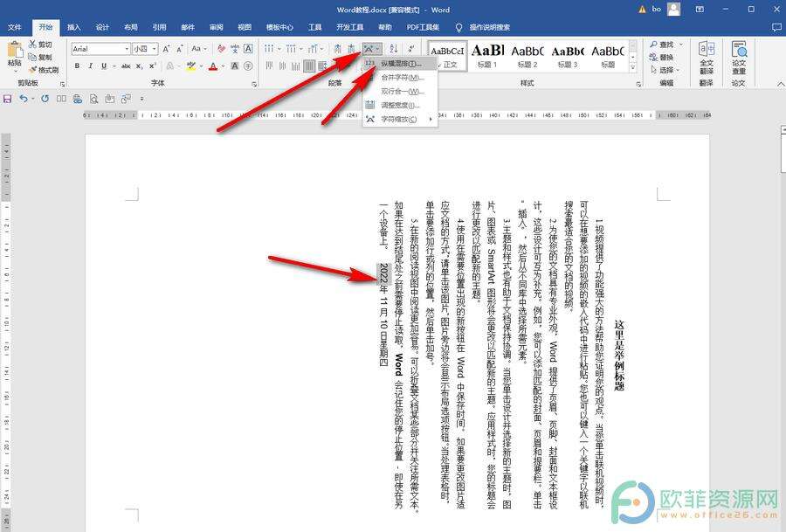Apply red font color A
Image resolution: width=786 pixels, height=532 pixels.
coord(213,66)
